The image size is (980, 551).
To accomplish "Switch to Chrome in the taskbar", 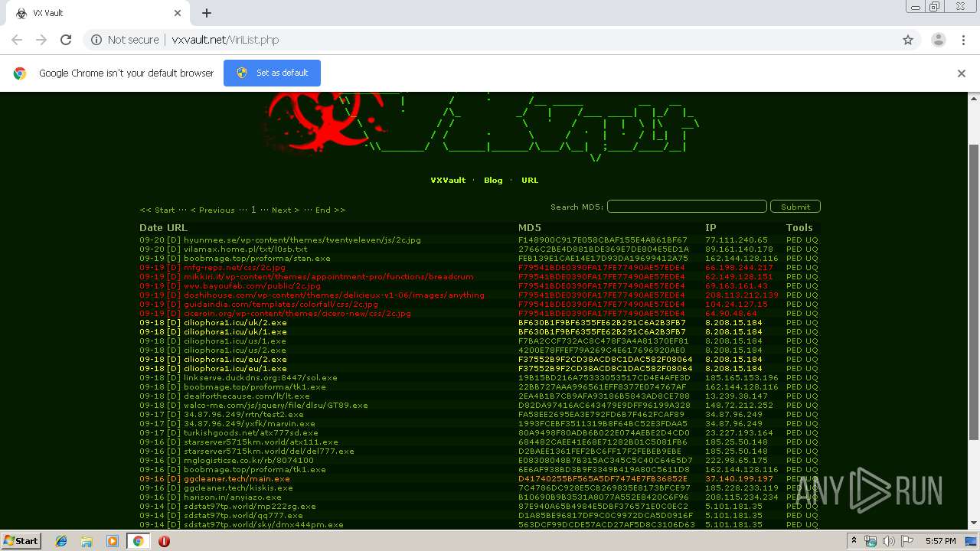I will tap(138, 541).
